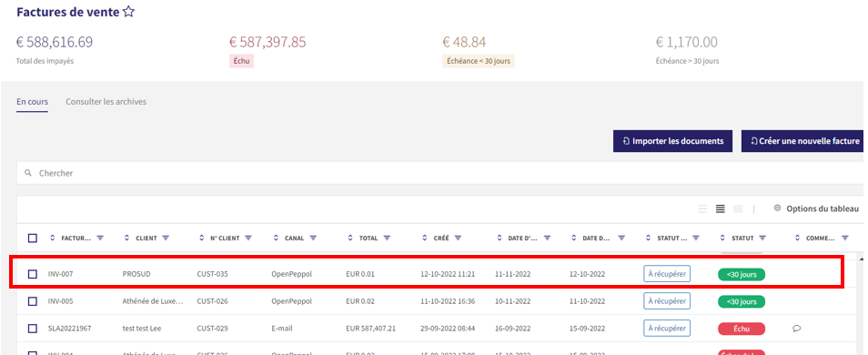Image resolution: width=868 pixels, height=355 pixels.
Task: Open Options du tableau settings
Action: pos(816,208)
